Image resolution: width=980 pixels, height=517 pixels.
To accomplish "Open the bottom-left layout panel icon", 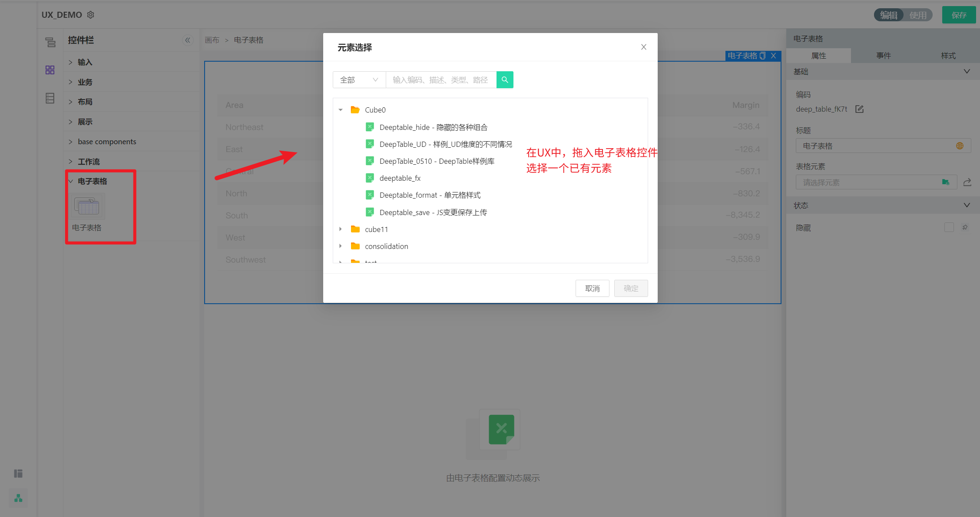I will (18, 474).
